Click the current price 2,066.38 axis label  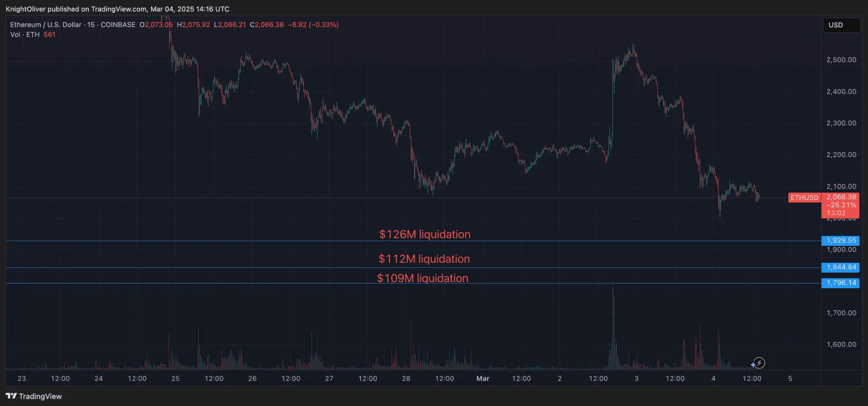tap(841, 197)
